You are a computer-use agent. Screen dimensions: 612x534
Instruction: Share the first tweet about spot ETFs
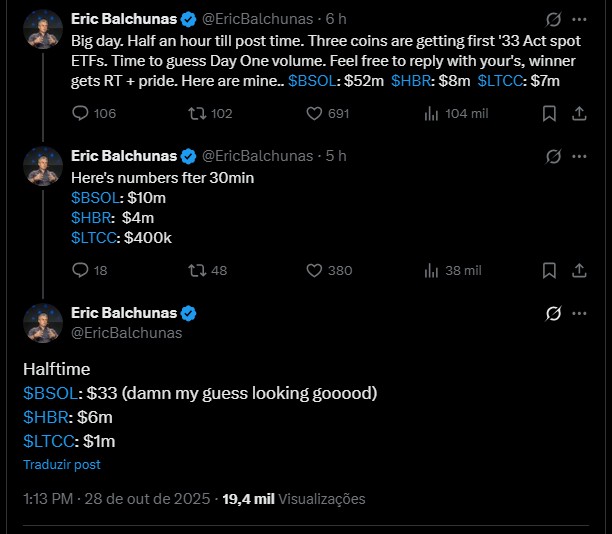(579, 114)
